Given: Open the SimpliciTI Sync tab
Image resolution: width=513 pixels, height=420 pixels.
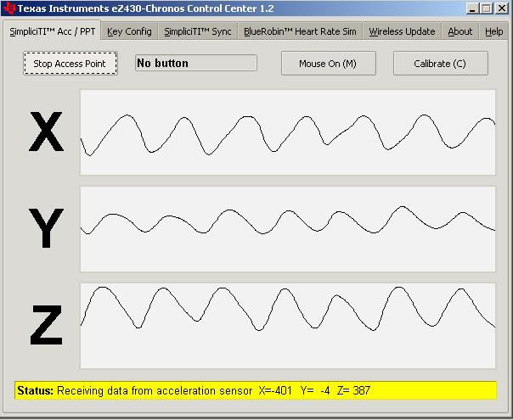Looking at the screenshot, I should [198, 31].
